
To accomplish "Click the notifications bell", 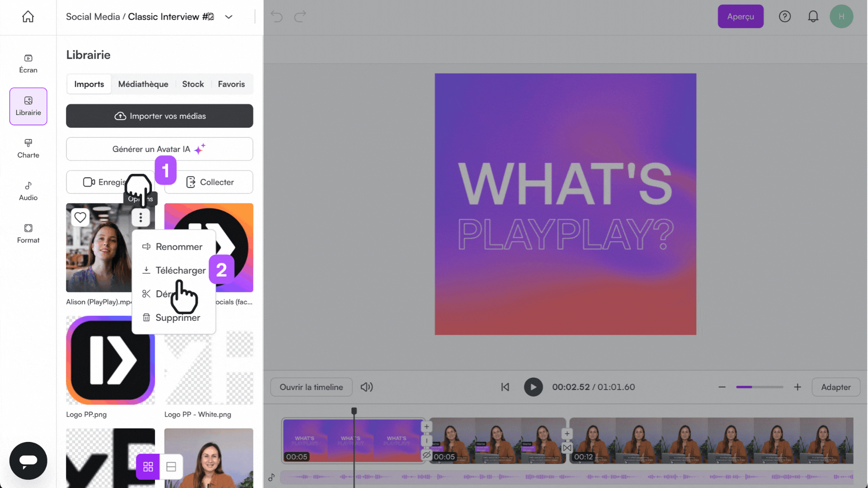I will click(813, 16).
